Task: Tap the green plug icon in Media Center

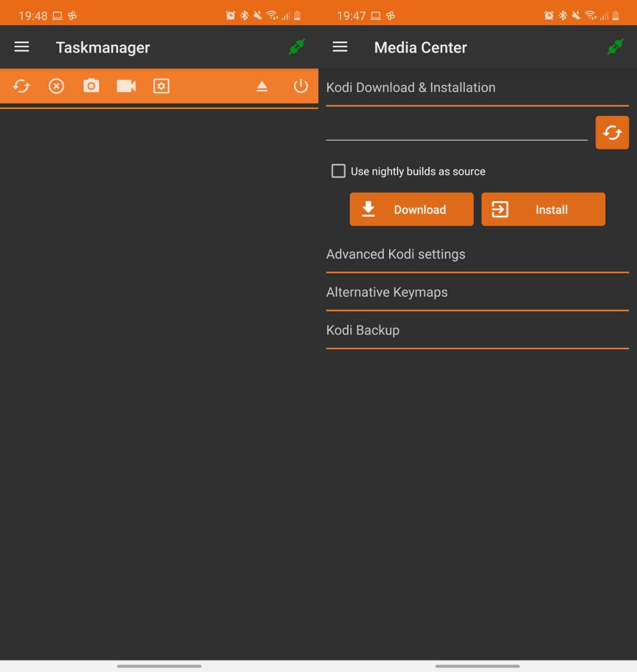Action: (x=615, y=47)
